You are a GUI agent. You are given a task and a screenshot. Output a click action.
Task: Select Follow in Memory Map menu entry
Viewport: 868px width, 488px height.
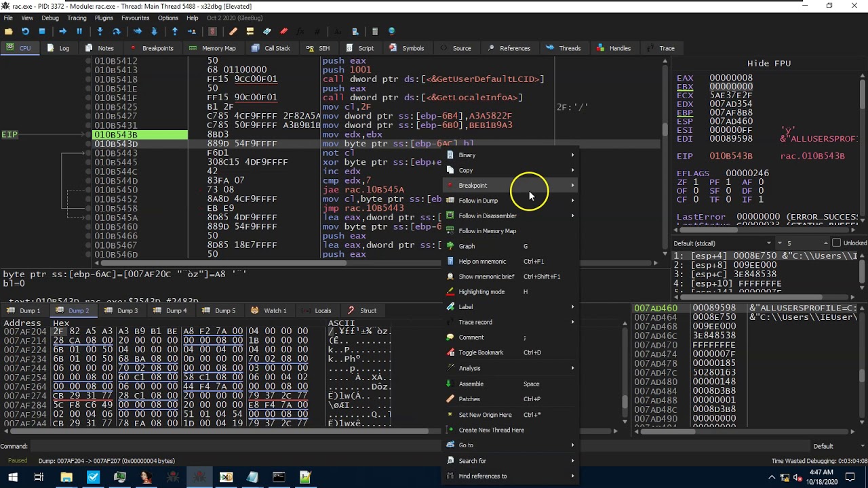511,231
